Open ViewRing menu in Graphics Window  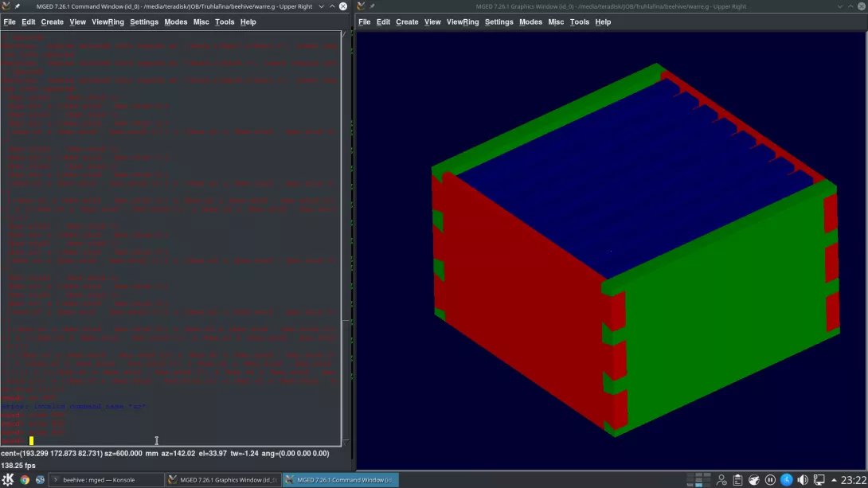click(463, 22)
